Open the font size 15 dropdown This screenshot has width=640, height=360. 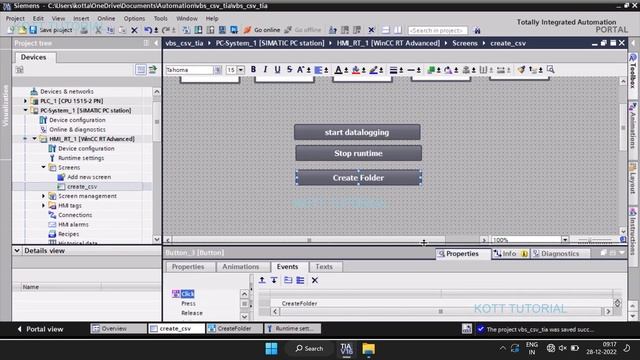click(240, 70)
